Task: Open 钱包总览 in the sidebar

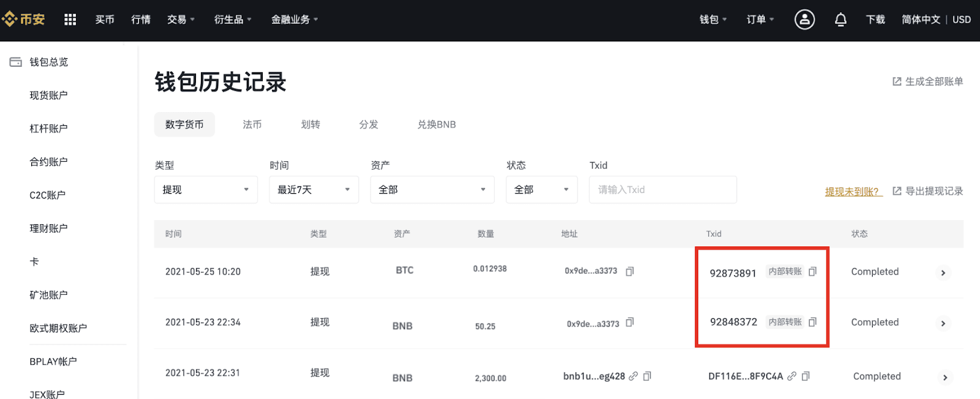Action: point(49,62)
